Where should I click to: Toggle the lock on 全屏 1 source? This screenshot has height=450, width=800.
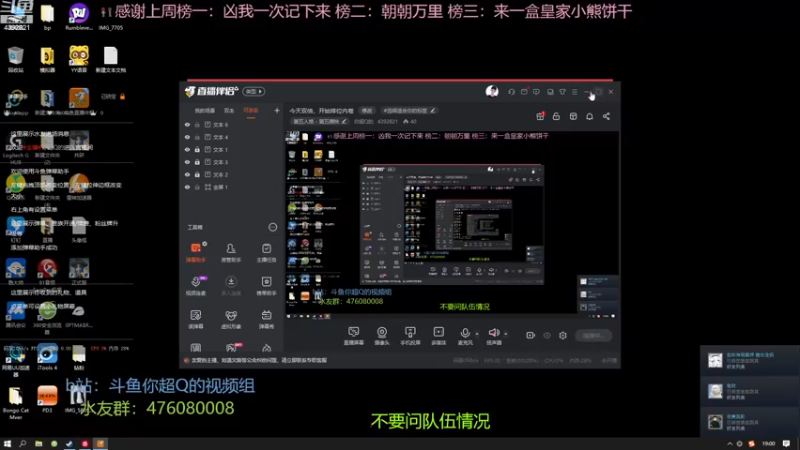click(x=197, y=187)
